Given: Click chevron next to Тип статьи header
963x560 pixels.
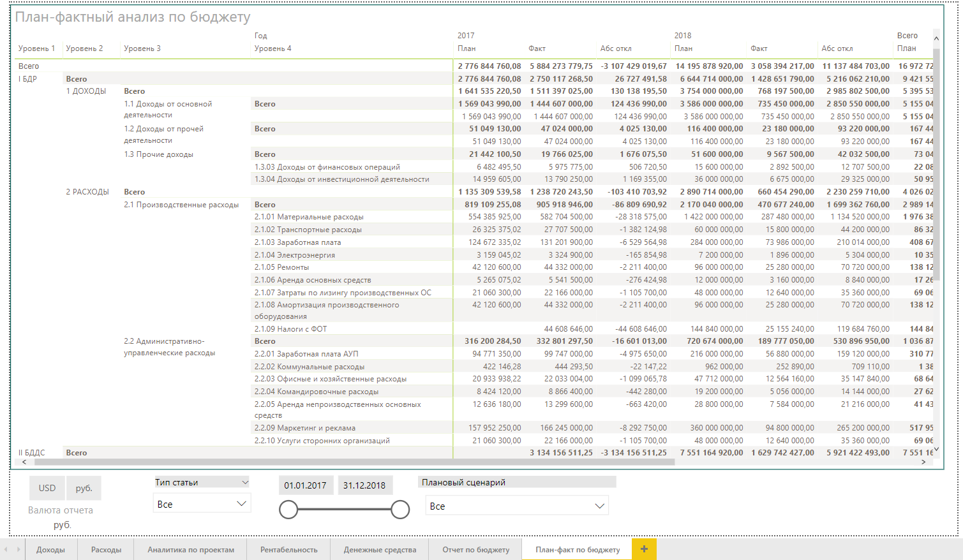Looking at the screenshot, I should coord(245,483).
